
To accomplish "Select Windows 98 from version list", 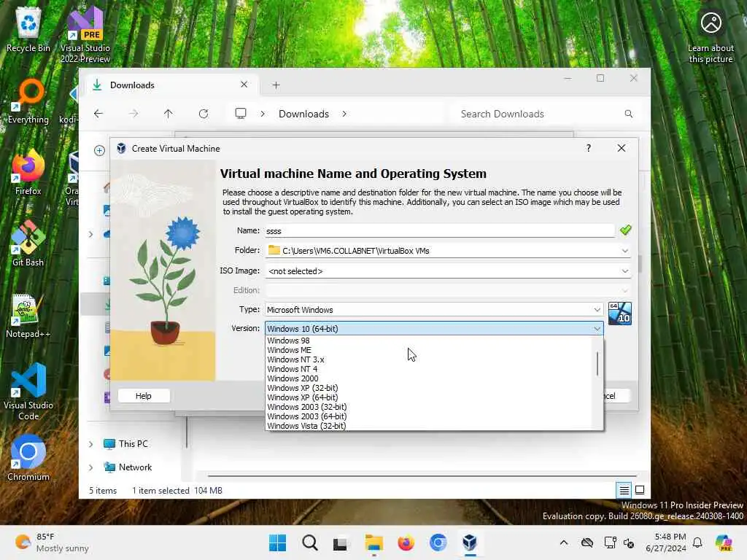I will (x=429, y=341).
